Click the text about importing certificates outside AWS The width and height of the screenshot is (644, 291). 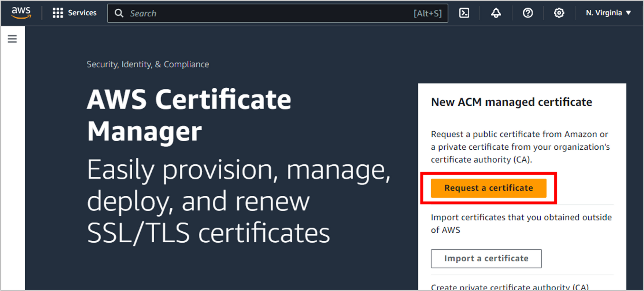(x=521, y=224)
